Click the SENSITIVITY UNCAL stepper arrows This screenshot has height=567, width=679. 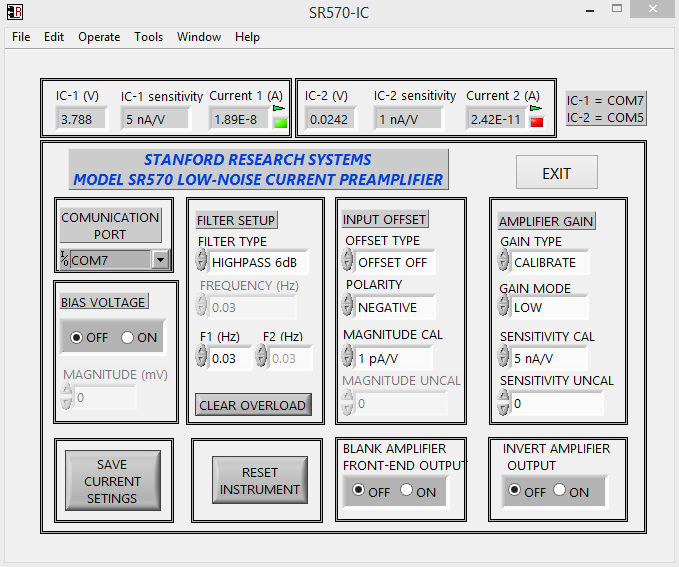pos(503,402)
